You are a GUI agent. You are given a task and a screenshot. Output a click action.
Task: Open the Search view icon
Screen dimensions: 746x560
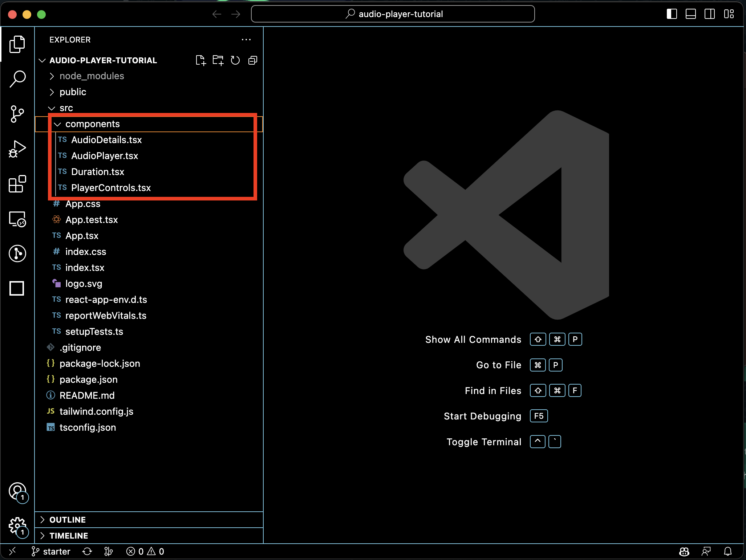pos(17,79)
